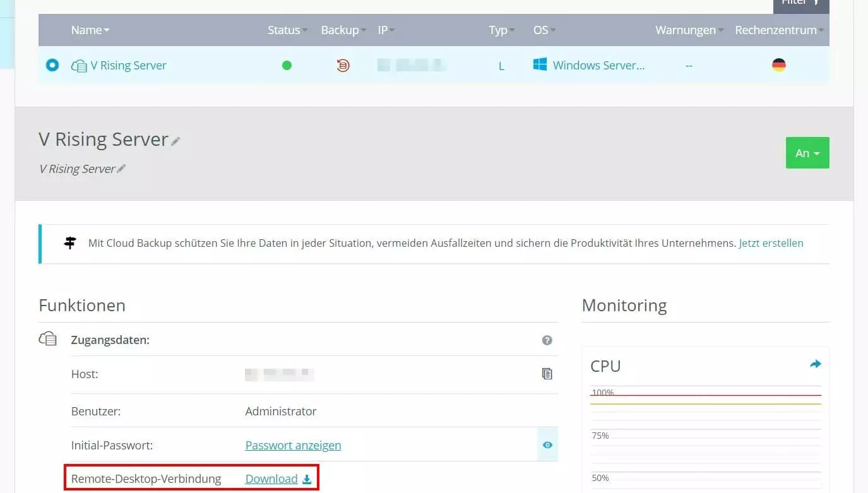Select the V Rising Server radio button
Image resolution: width=868 pixels, height=493 pixels.
(x=52, y=65)
